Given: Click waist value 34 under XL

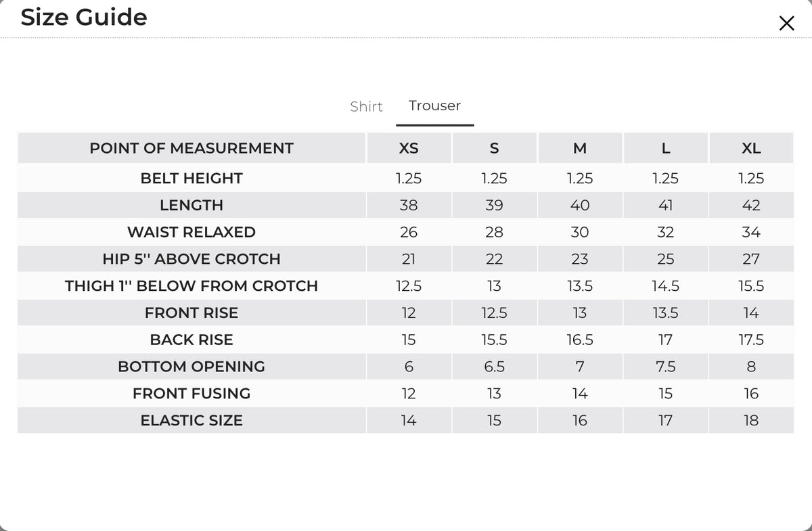Looking at the screenshot, I should click(x=751, y=232).
